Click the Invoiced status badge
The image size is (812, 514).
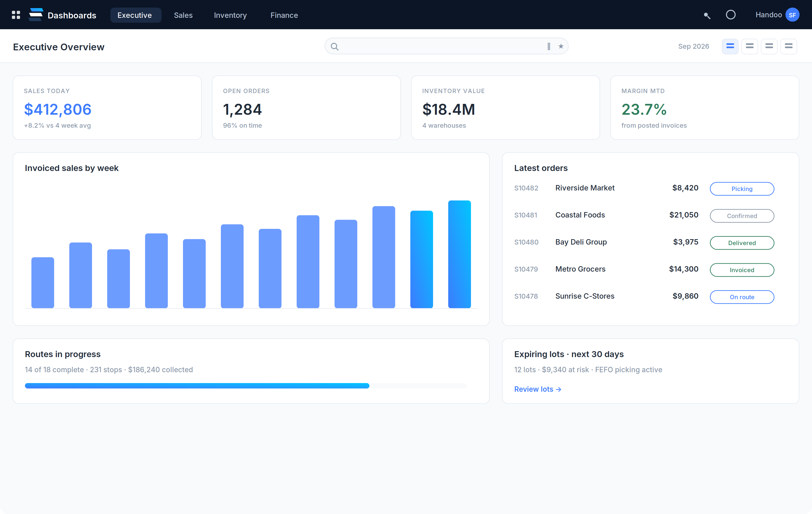pyautogui.click(x=742, y=270)
